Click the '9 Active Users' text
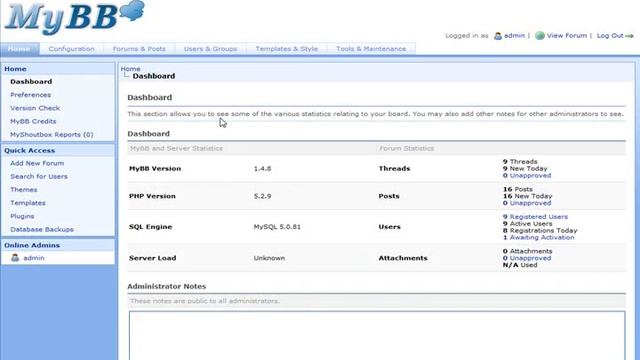Image resolution: width=640 pixels, height=360 pixels. point(527,224)
